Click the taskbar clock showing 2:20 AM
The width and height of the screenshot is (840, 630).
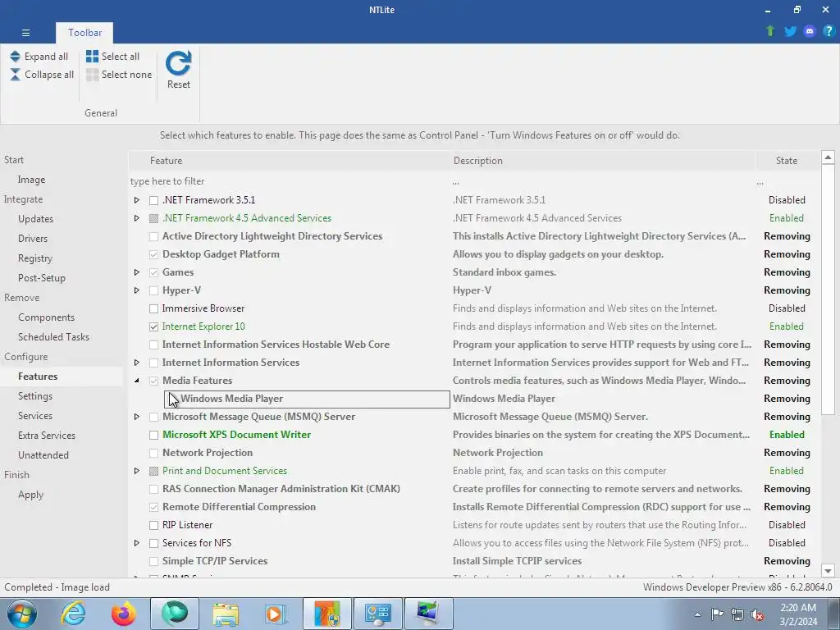[x=798, y=614]
